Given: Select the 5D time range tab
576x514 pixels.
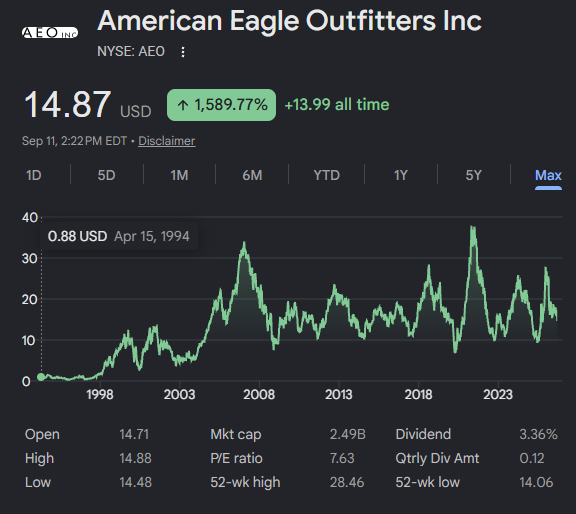Looking at the screenshot, I should (x=107, y=175).
